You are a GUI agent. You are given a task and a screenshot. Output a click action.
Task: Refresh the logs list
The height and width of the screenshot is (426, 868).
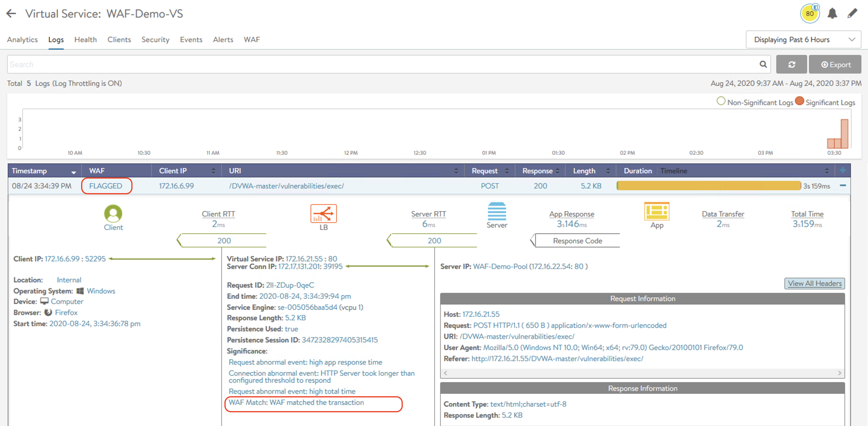(x=791, y=64)
